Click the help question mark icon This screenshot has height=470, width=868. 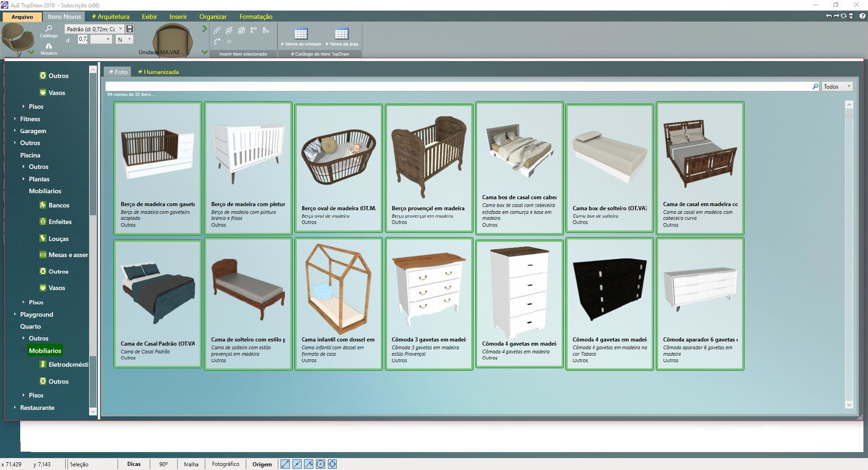(x=862, y=16)
